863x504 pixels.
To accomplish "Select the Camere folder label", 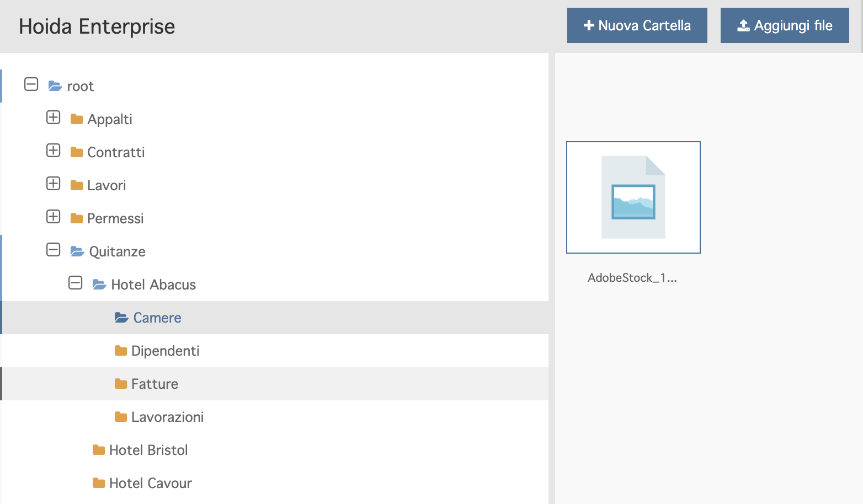I will (x=157, y=318).
